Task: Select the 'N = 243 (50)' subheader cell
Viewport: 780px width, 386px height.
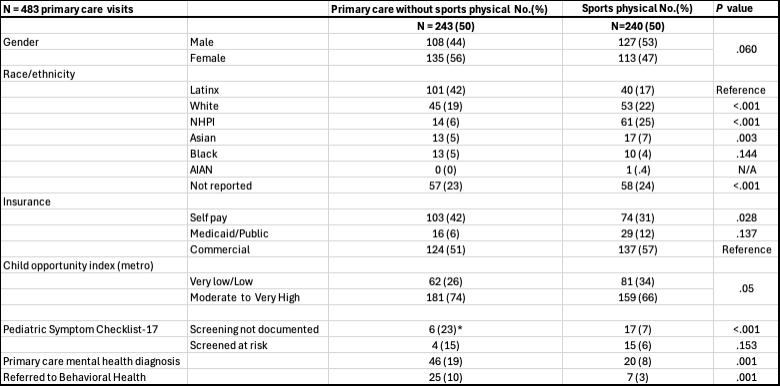Action: click(446, 26)
